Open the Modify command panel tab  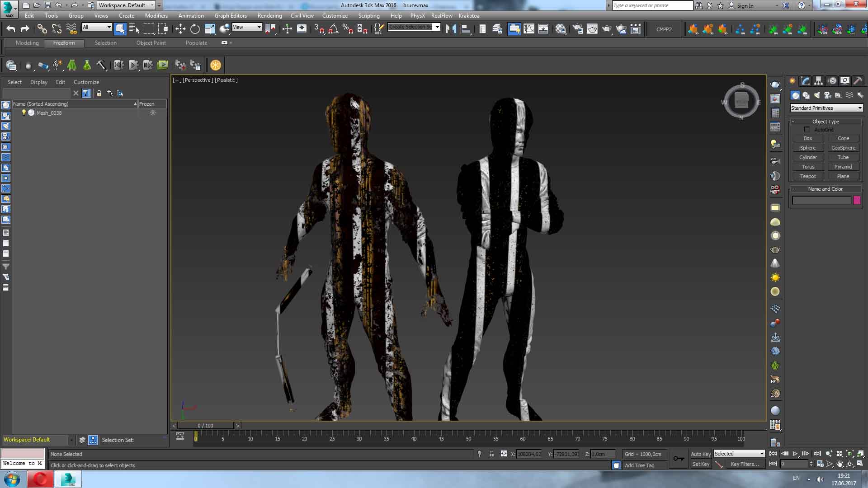tap(805, 81)
